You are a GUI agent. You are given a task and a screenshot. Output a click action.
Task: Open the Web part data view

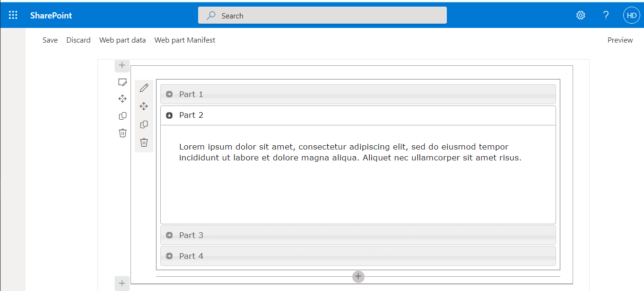pyautogui.click(x=122, y=40)
